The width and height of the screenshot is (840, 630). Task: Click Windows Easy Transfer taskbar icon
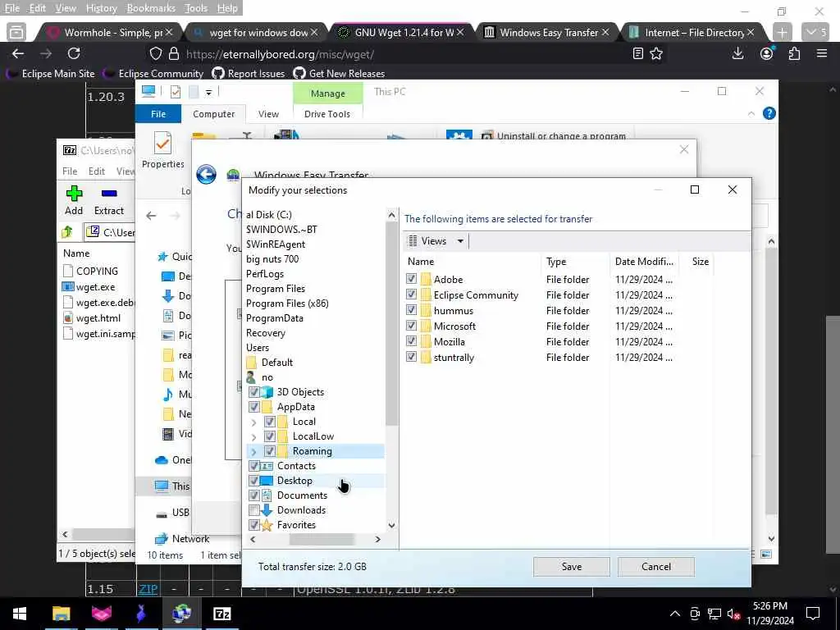coord(181,614)
